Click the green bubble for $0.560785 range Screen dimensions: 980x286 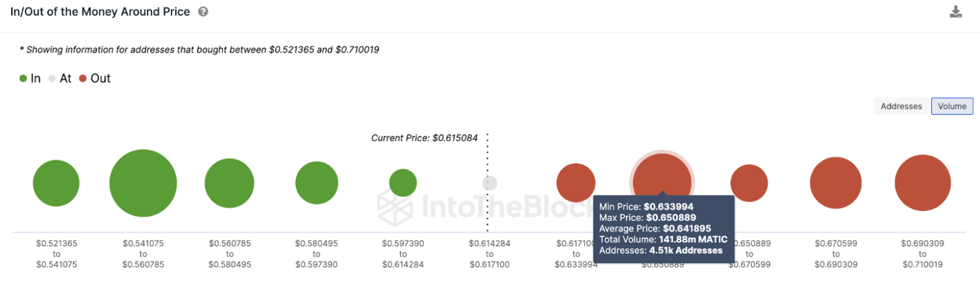pyautogui.click(x=229, y=183)
